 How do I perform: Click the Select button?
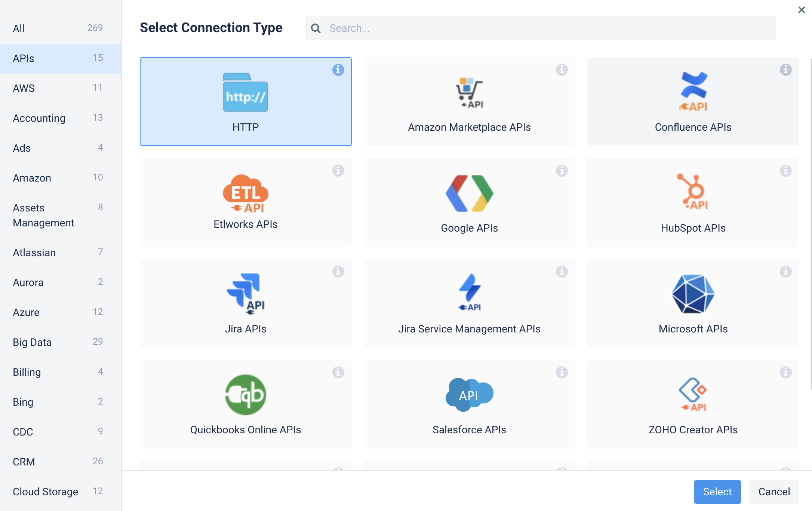[x=717, y=492]
